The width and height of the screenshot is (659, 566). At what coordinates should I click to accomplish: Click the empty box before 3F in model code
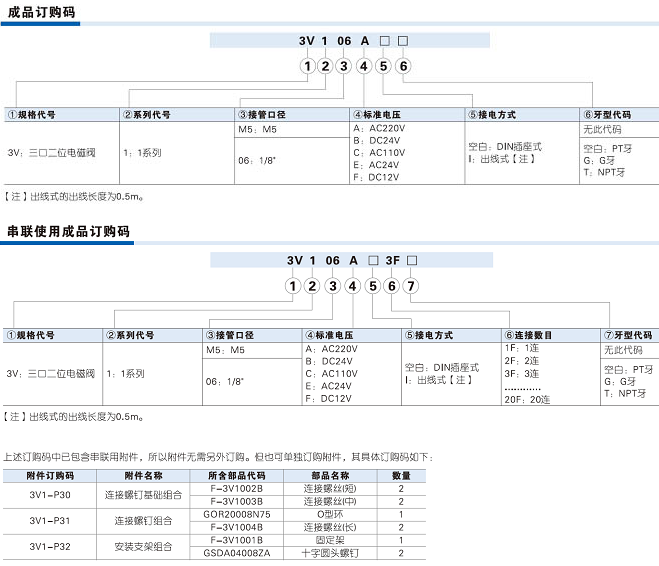click(x=373, y=262)
